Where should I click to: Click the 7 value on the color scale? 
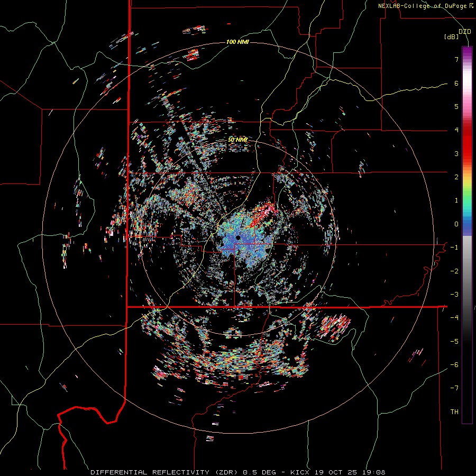(x=456, y=59)
